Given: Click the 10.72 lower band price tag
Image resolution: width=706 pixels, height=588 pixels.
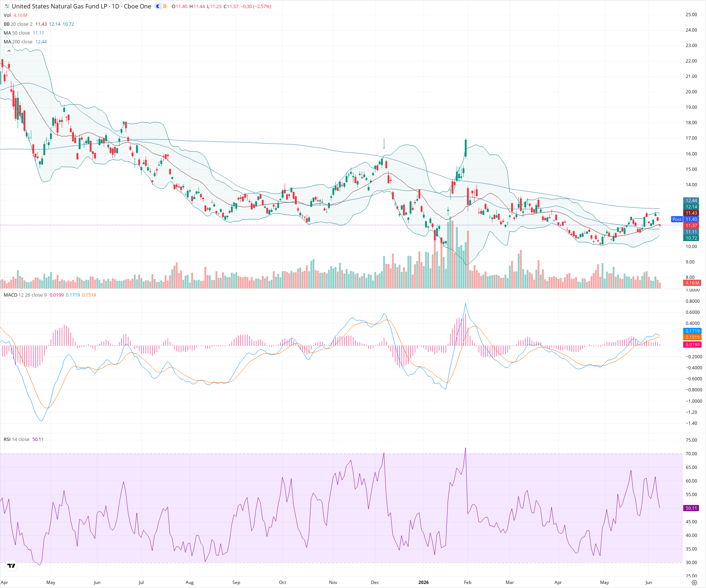Looking at the screenshot, I should coord(691,238).
